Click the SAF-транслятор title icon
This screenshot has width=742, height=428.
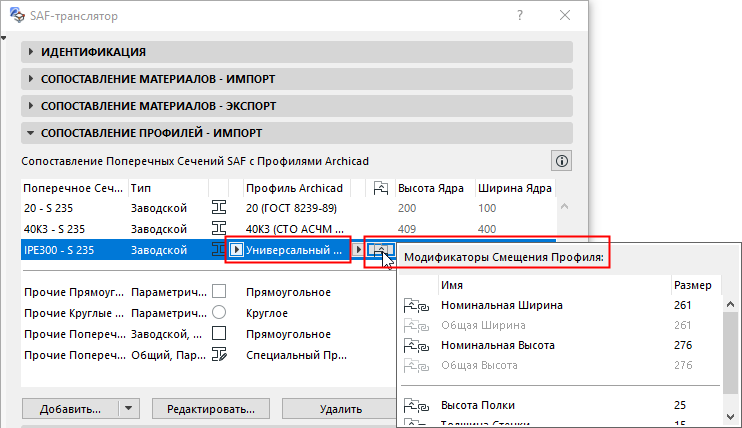coord(18,15)
